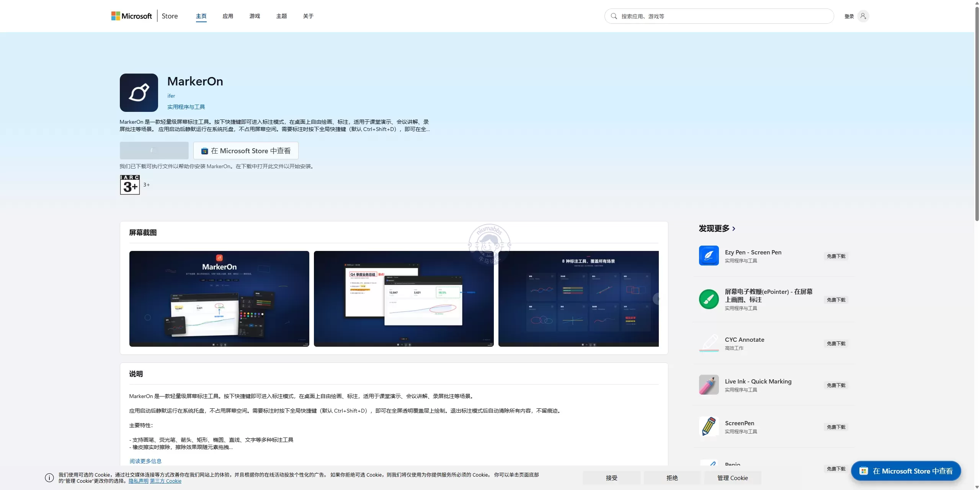
Task: Click the IARC 3+ rating badge
Action: [x=130, y=185]
